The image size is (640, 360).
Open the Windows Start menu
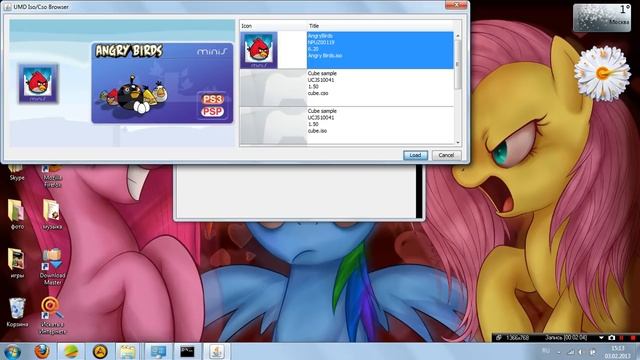(x=13, y=351)
